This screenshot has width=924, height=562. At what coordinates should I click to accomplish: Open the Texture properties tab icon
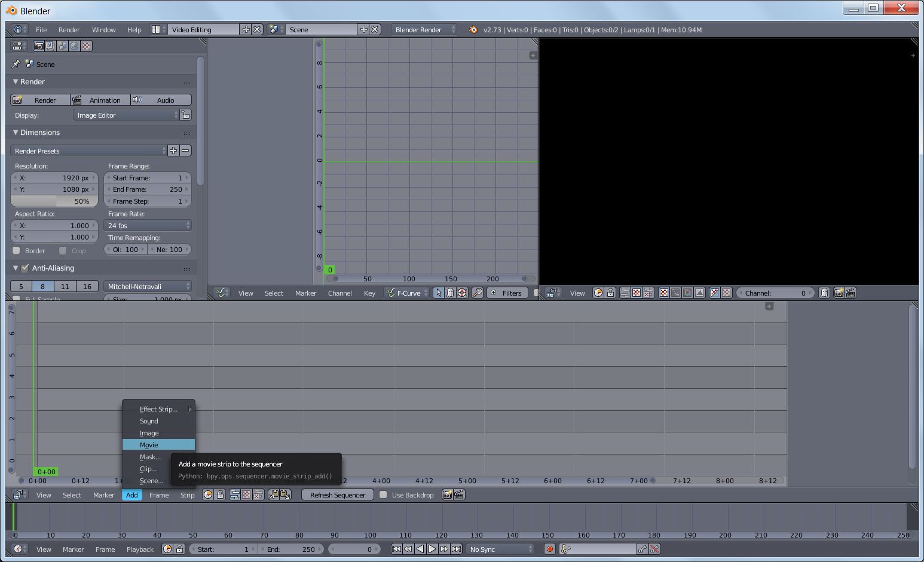point(86,46)
